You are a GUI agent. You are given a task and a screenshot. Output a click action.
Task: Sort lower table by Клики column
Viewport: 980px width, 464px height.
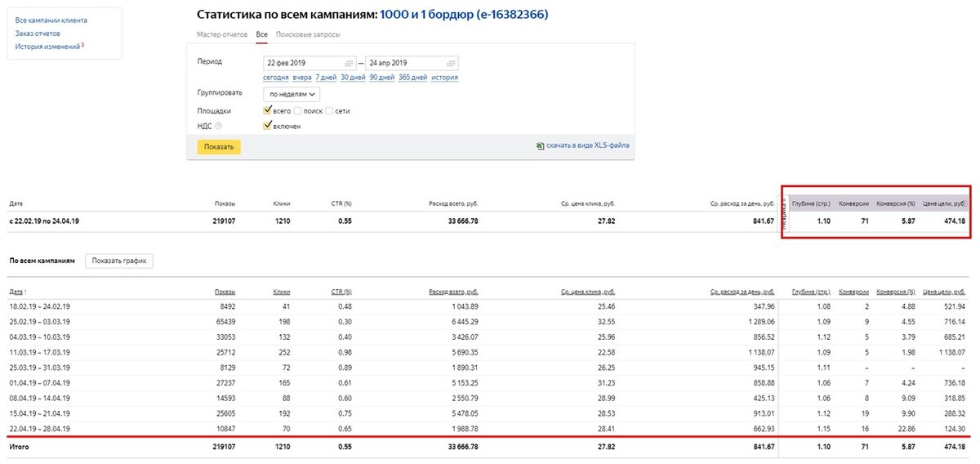pos(281,292)
